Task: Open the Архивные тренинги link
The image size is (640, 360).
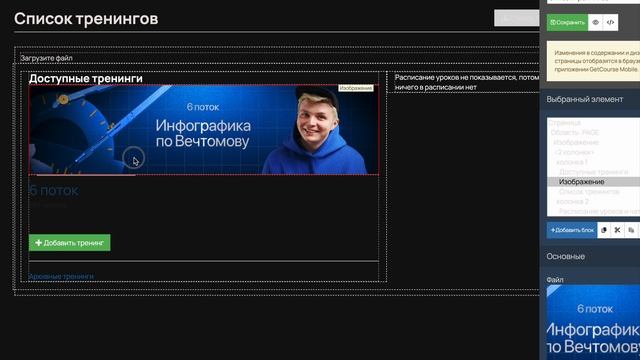Action: click(61, 276)
